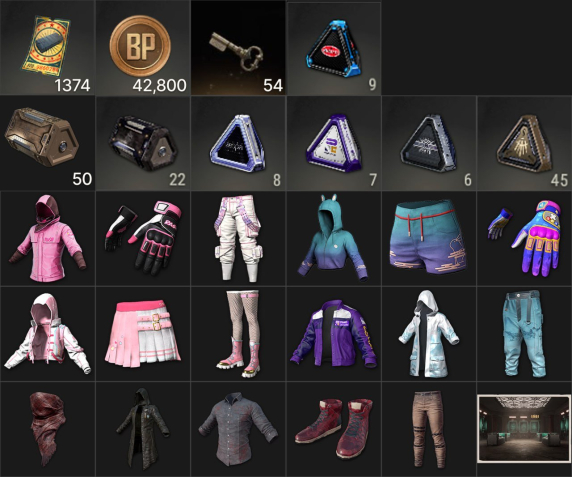Choose the white hooded trench coat
This screenshot has height=477, width=572.
429,334
